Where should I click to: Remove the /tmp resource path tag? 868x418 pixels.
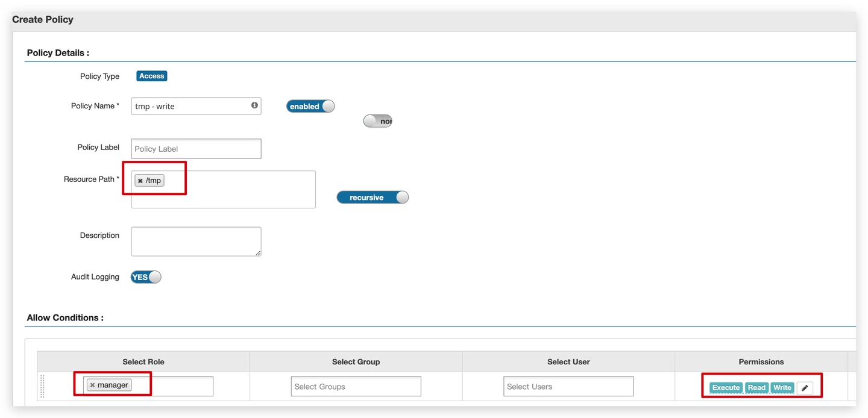(140, 180)
